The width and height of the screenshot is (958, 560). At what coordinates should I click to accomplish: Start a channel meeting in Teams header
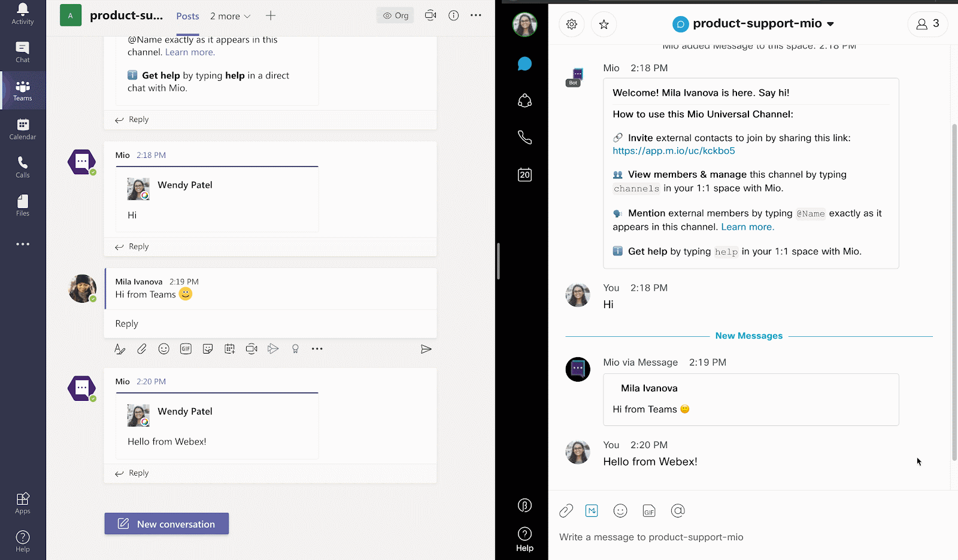coord(431,16)
